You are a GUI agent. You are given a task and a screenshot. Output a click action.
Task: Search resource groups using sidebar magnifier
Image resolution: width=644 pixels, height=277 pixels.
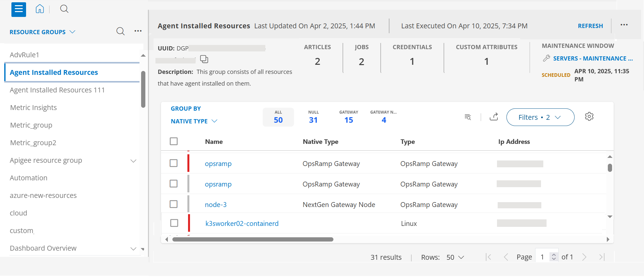tap(120, 31)
